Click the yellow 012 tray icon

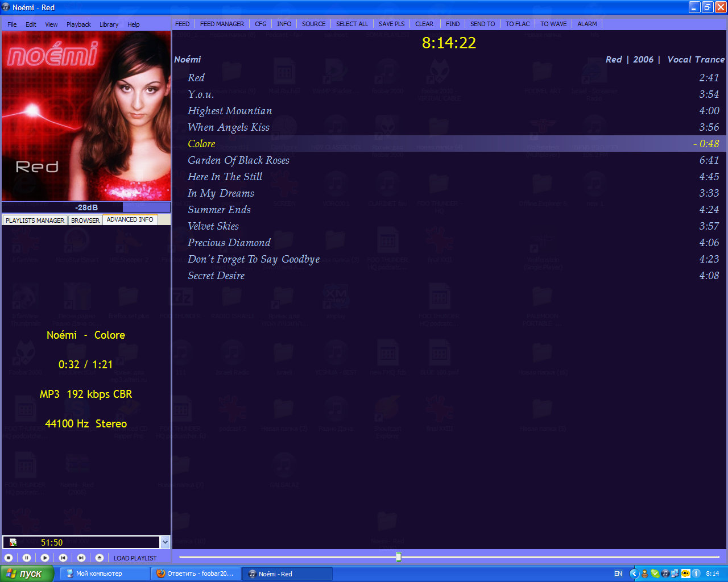(685, 573)
